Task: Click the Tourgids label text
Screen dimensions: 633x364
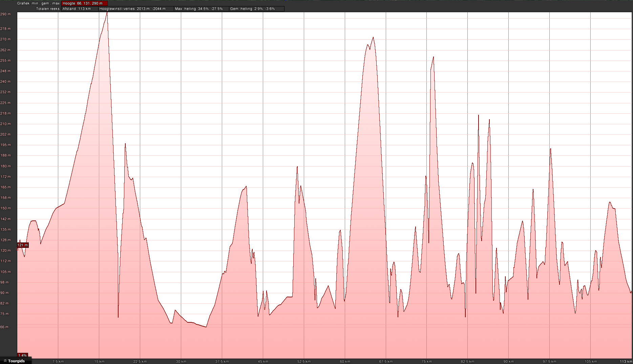Action: [16, 361]
